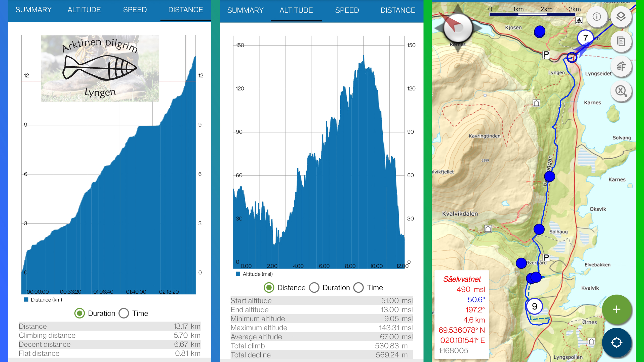Click the search/filter icon on map
644x362 pixels.
coord(620,93)
